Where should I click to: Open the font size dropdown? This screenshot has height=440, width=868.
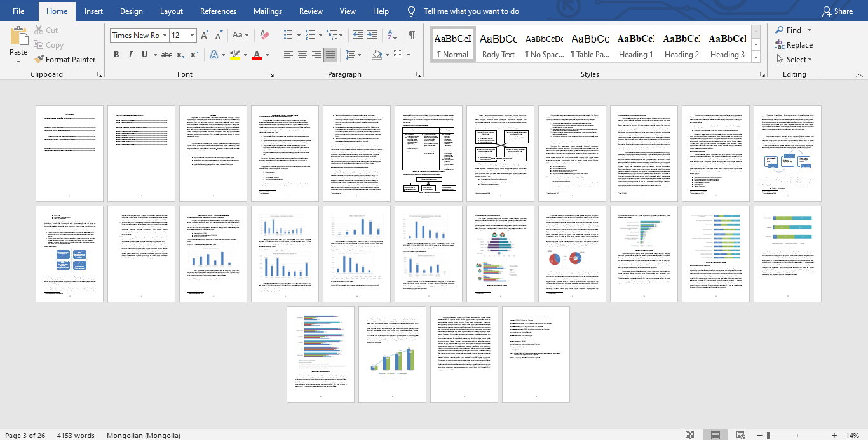(193, 36)
